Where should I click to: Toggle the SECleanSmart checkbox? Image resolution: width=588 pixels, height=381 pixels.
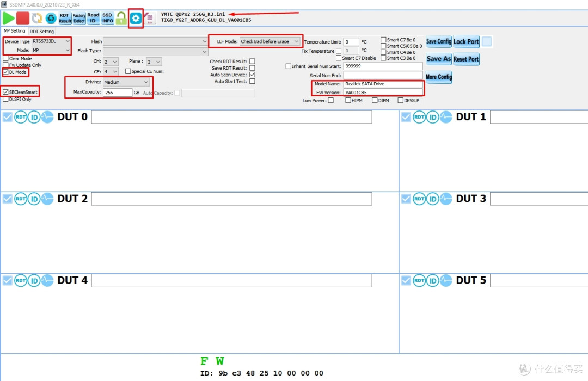point(5,92)
